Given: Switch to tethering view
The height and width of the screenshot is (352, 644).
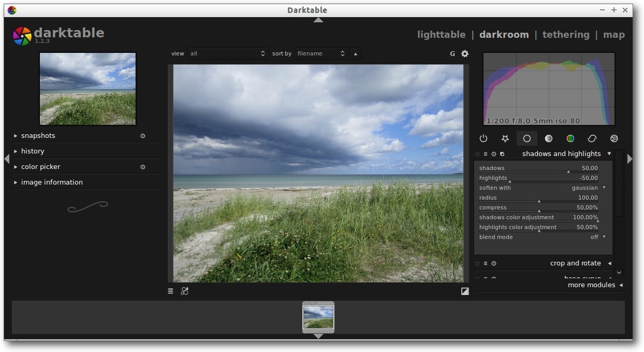Looking at the screenshot, I should click(566, 35).
